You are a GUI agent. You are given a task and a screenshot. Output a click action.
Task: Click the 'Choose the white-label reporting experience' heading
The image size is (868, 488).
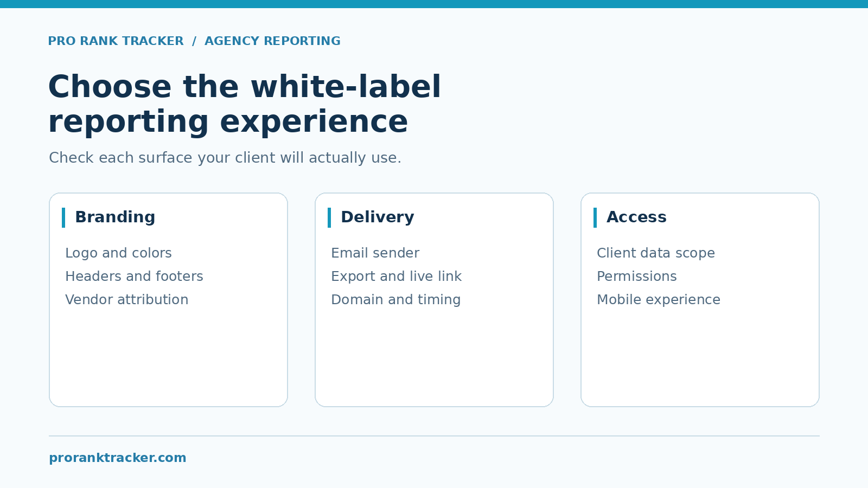245,104
